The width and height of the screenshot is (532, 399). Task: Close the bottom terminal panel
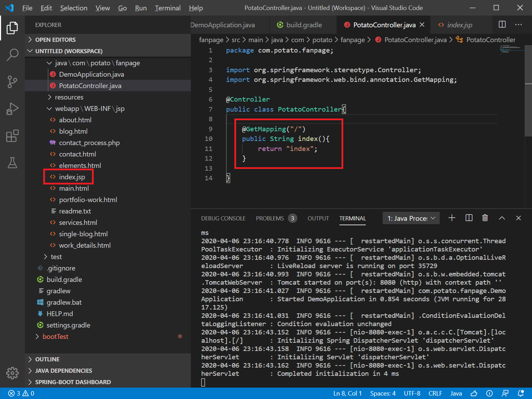519,218
